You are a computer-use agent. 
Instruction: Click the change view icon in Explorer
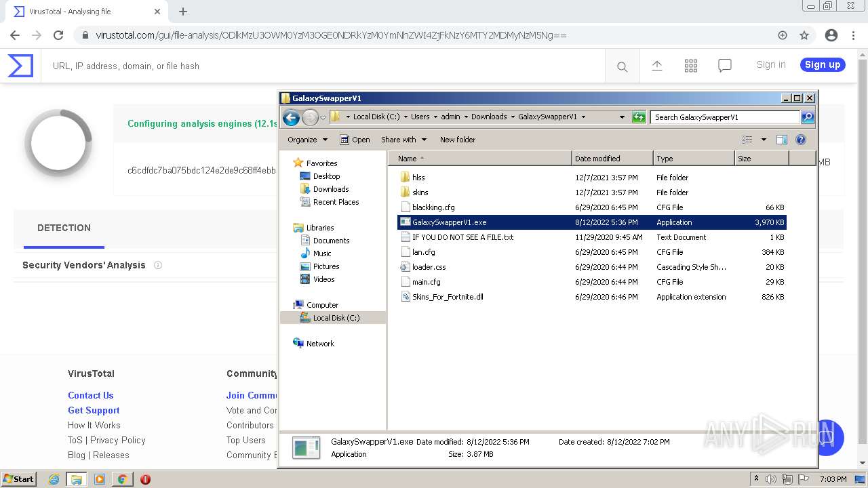(x=747, y=140)
